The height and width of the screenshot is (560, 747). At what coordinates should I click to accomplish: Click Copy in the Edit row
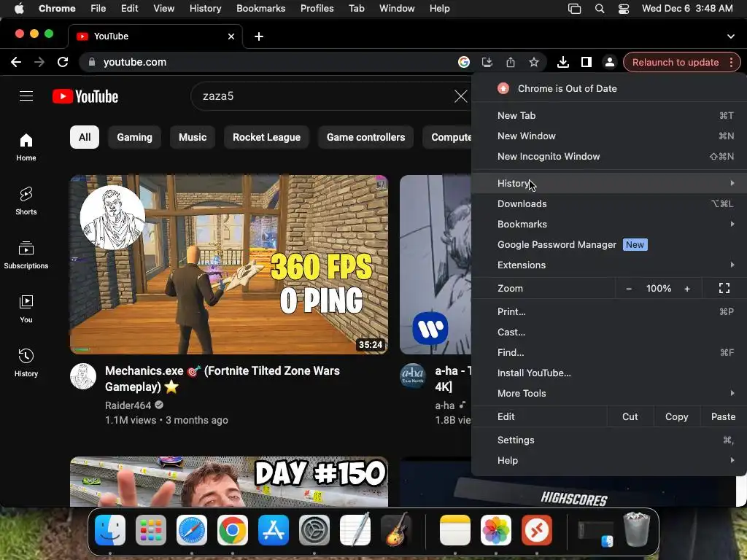(676, 416)
